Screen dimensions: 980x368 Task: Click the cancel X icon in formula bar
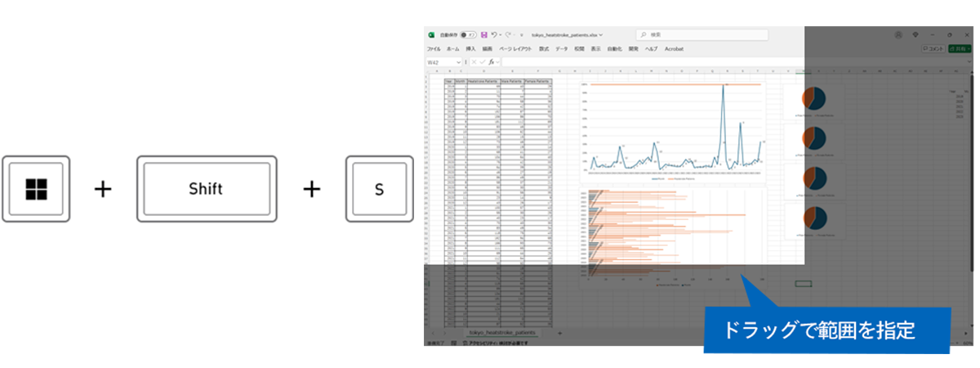tap(474, 62)
